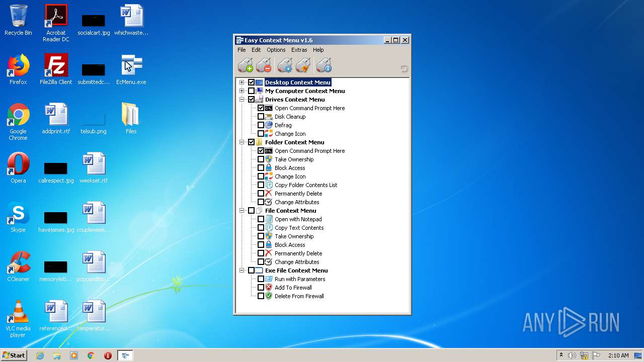This screenshot has height=362, width=644.
Task: Open the Edit menu
Action: tap(256, 50)
